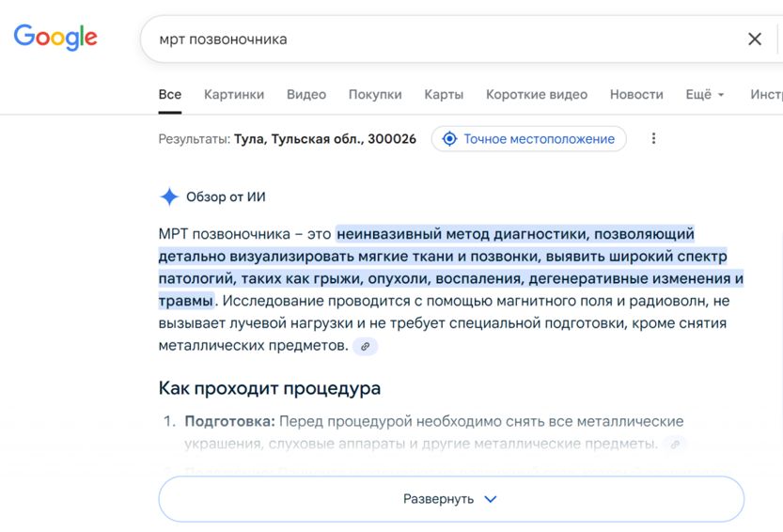
Task: Click Точное местоположение button
Action: point(538,139)
